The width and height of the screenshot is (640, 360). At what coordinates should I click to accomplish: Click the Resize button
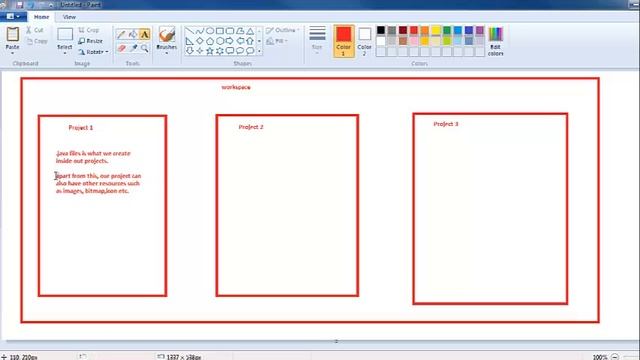(x=91, y=41)
